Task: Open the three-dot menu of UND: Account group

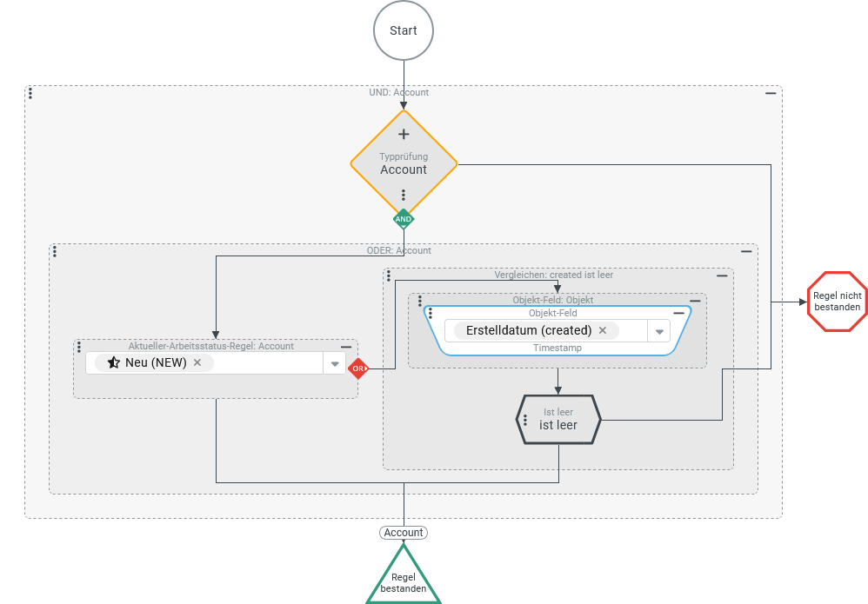Action: coord(30,93)
